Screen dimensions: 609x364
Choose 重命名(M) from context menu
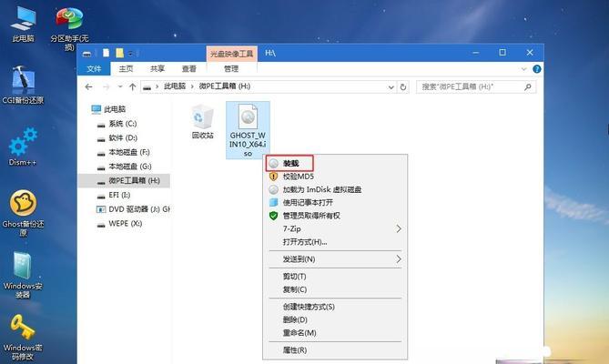click(x=335, y=333)
